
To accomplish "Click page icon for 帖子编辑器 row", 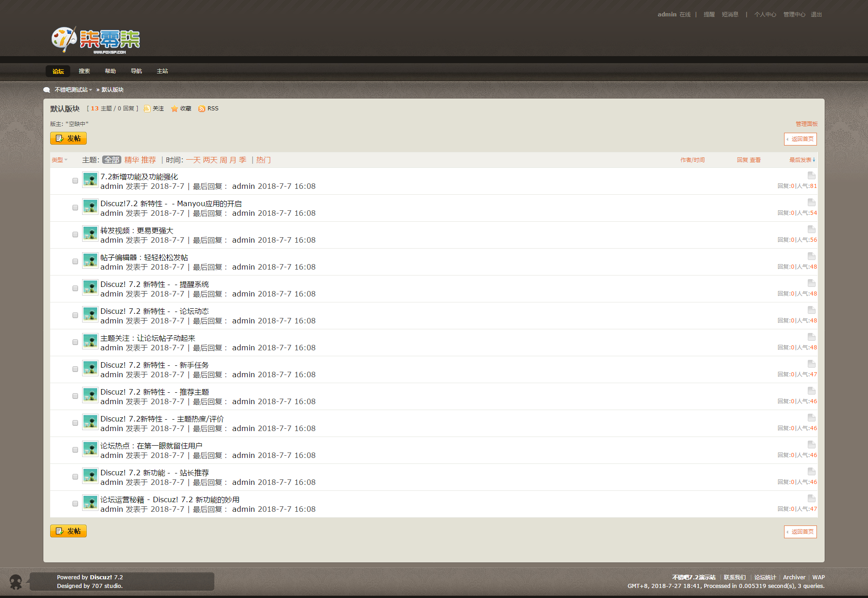I will [811, 256].
